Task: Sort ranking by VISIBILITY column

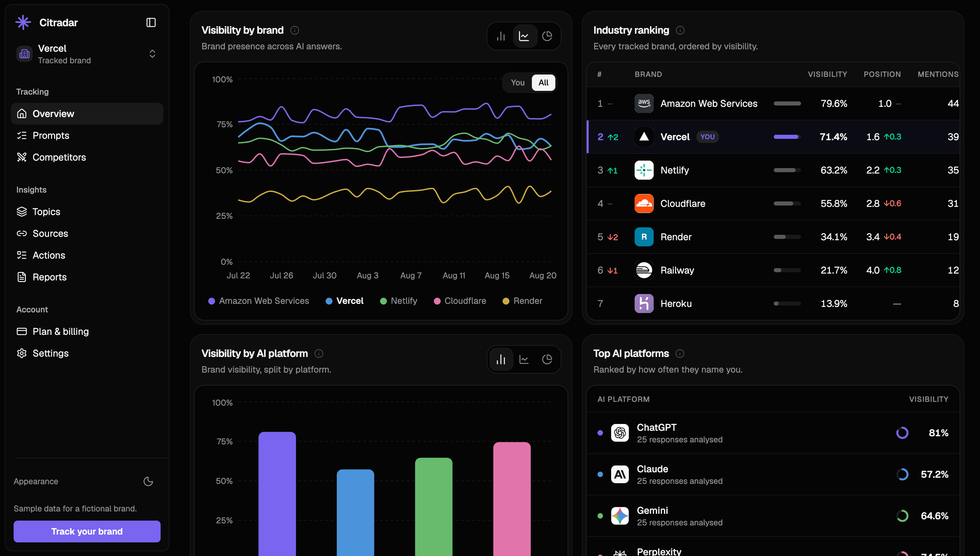Action: click(827, 74)
